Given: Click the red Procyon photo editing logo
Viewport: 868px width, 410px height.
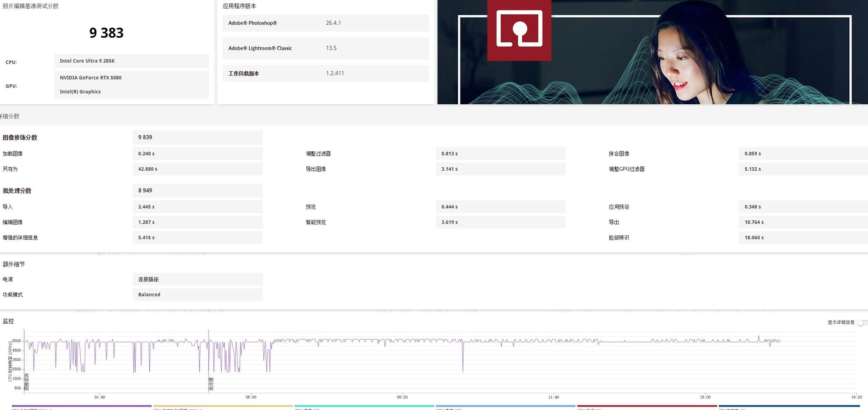Looking at the screenshot, I should (519, 30).
